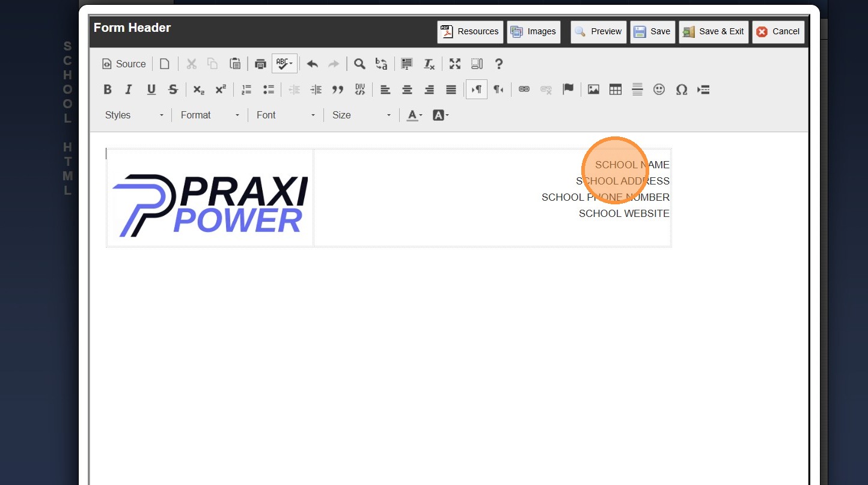Viewport: 868px width, 485px height.
Task: Open the Size dropdown
Action: pos(361,115)
